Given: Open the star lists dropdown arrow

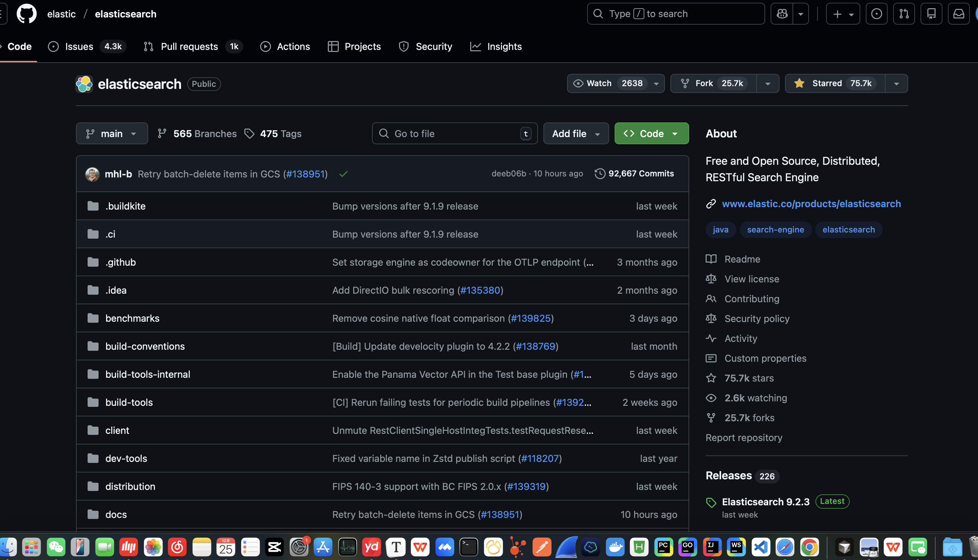Looking at the screenshot, I should pyautogui.click(x=896, y=83).
